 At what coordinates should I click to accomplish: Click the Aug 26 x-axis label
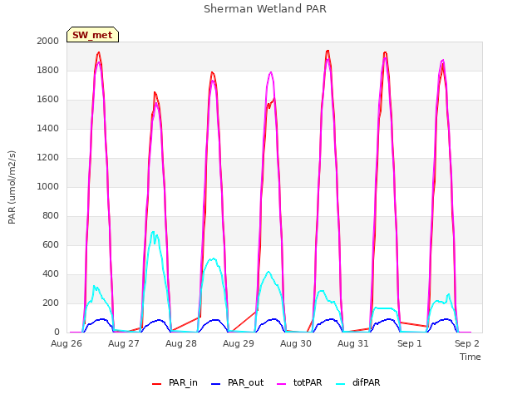[x=66, y=343]
